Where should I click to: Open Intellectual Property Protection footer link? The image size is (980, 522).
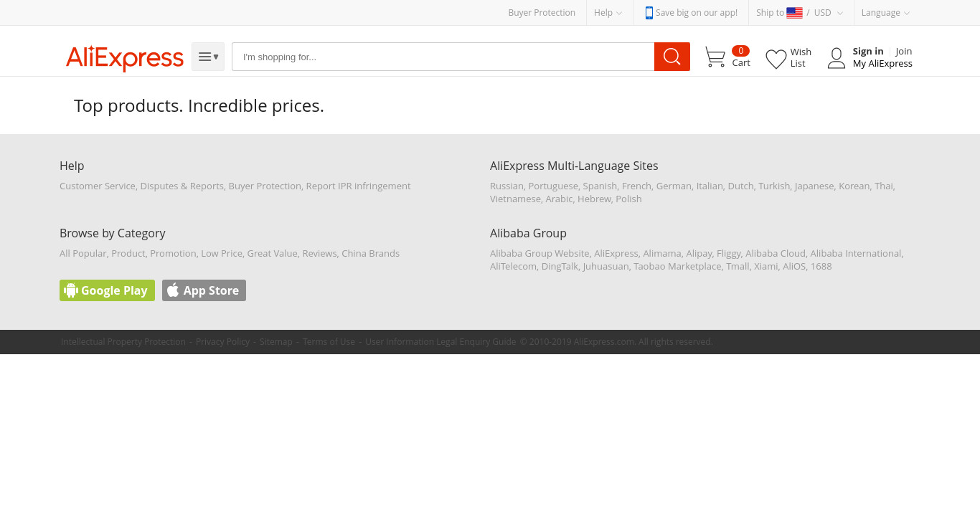(x=123, y=342)
